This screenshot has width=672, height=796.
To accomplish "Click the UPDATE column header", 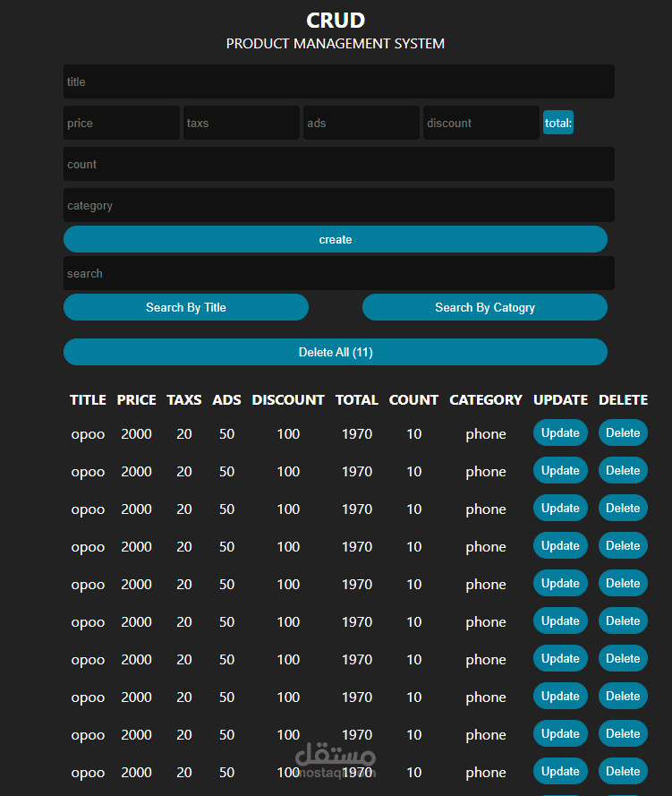I will (x=560, y=400).
